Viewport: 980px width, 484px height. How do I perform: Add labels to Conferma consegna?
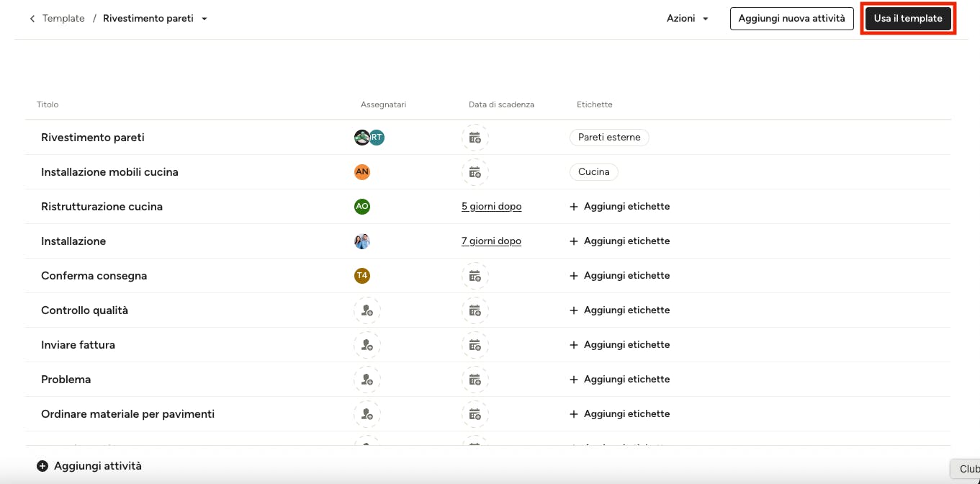(620, 276)
